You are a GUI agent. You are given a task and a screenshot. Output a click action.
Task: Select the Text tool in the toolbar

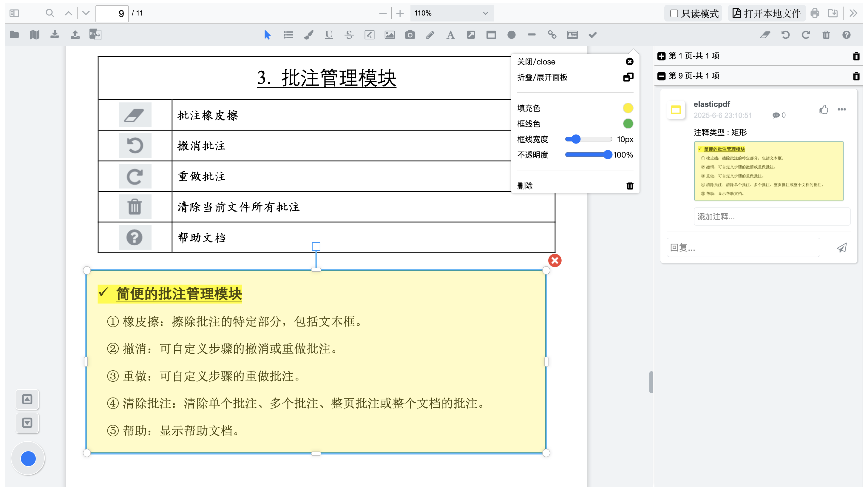pyautogui.click(x=450, y=35)
